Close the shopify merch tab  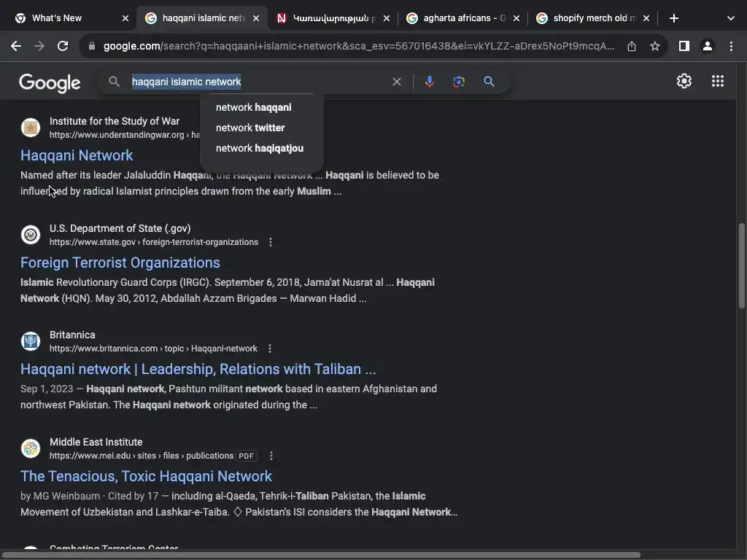[646, 18]
